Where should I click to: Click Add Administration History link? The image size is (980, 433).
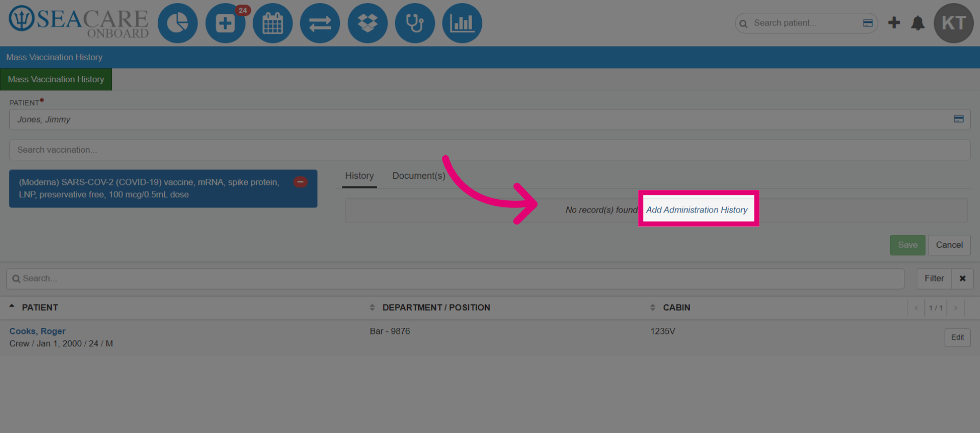697,210
